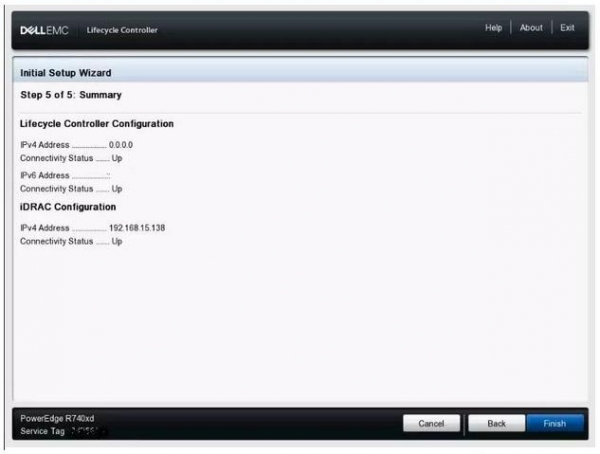This screenshot has width=600, height=454.
Task: Click the Finish button
Action: coord(555,423)
